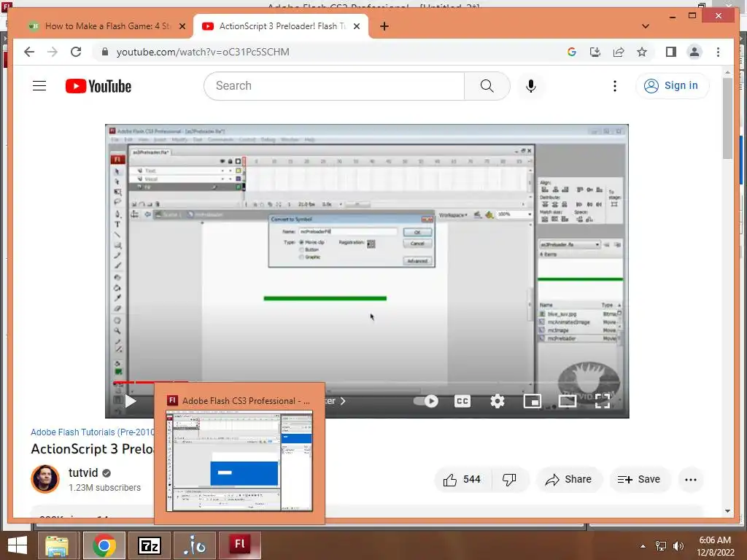Close the How to Make a Flash Game tab
747x560 pixels.
(182, 26)
